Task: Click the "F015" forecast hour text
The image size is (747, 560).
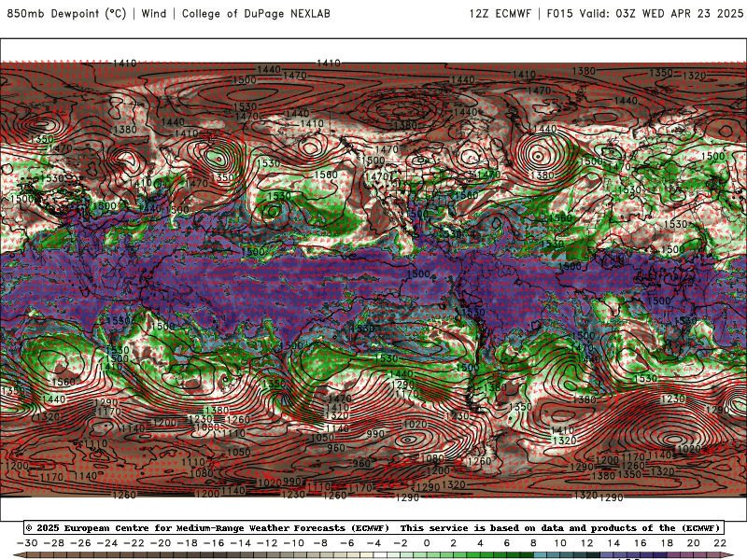Action: (x=559, y=13)
